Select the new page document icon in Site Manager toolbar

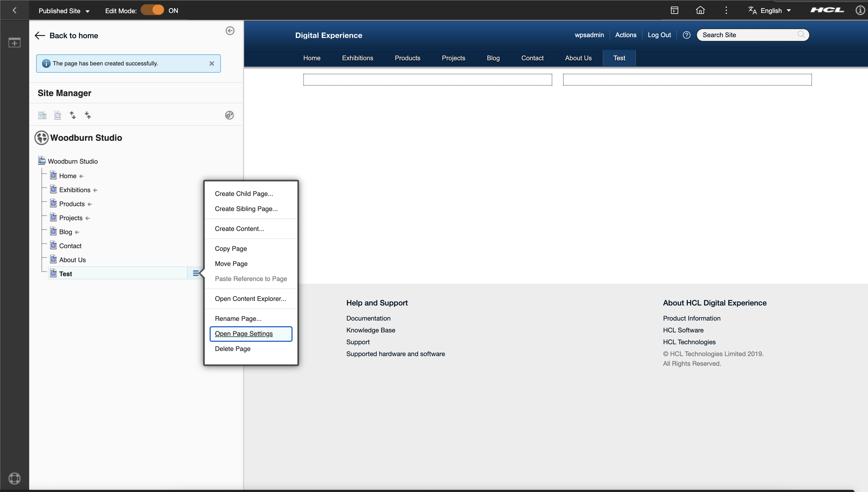pyautogui.click(x=57, y=115)
